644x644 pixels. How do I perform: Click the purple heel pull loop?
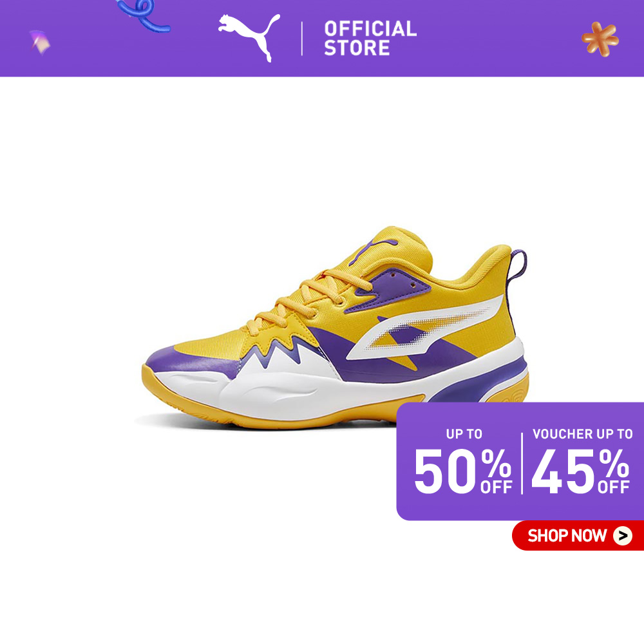pyautogui.click(x=517, y=267)
